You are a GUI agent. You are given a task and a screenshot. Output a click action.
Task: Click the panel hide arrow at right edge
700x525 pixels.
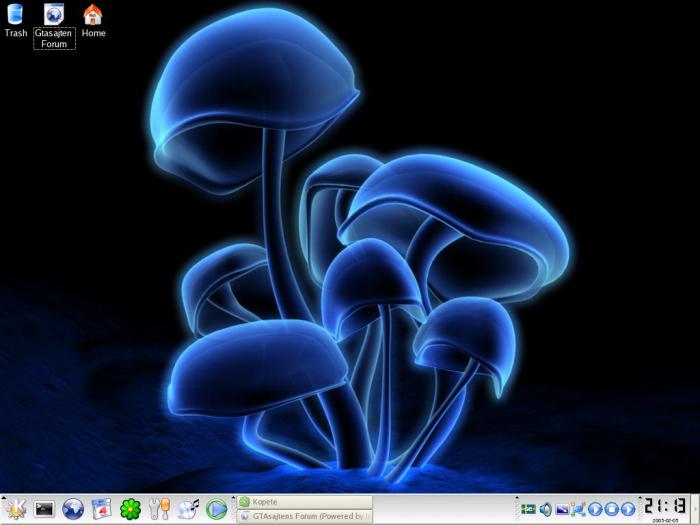click(695, 509)
